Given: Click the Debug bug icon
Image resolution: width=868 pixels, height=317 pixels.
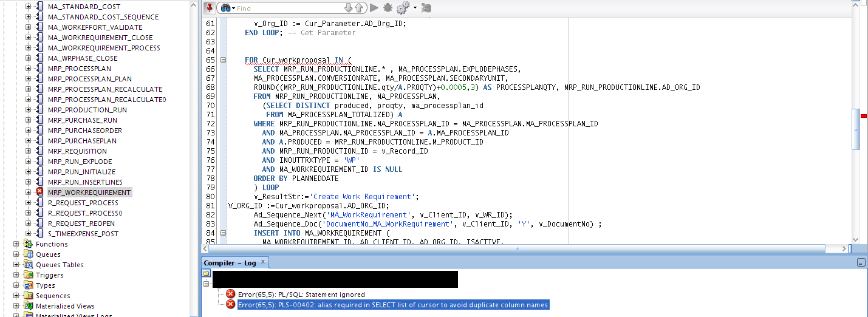Looking at the screenshot, I should click(388, 8).
